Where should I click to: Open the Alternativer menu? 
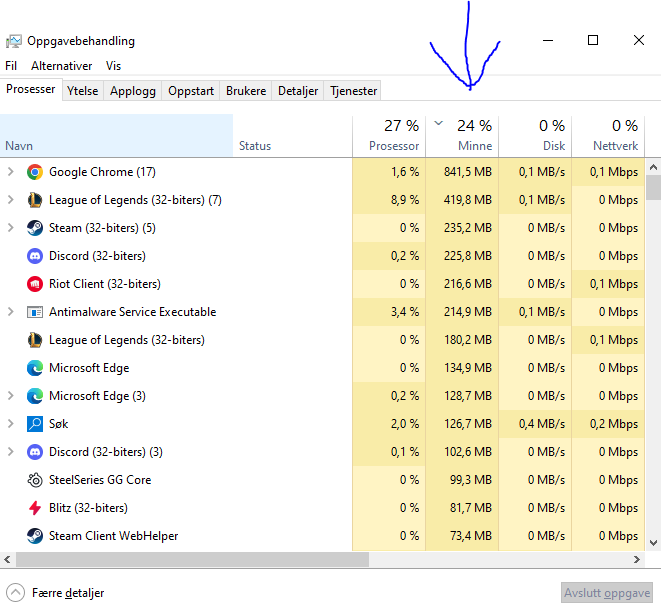click(x=62, y=66)
